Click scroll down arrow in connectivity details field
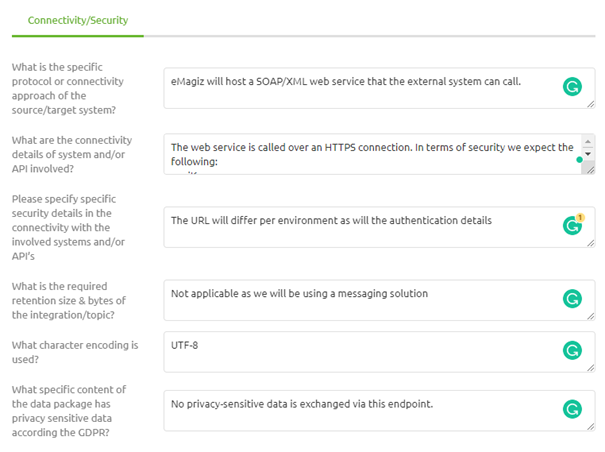Screen dimensions: 605x452 (588, 154)
